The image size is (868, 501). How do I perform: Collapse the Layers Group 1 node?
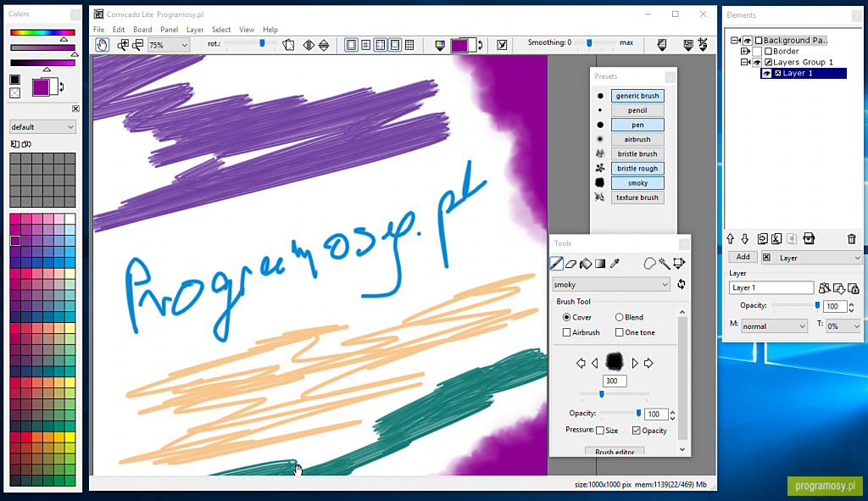point(745,63)
